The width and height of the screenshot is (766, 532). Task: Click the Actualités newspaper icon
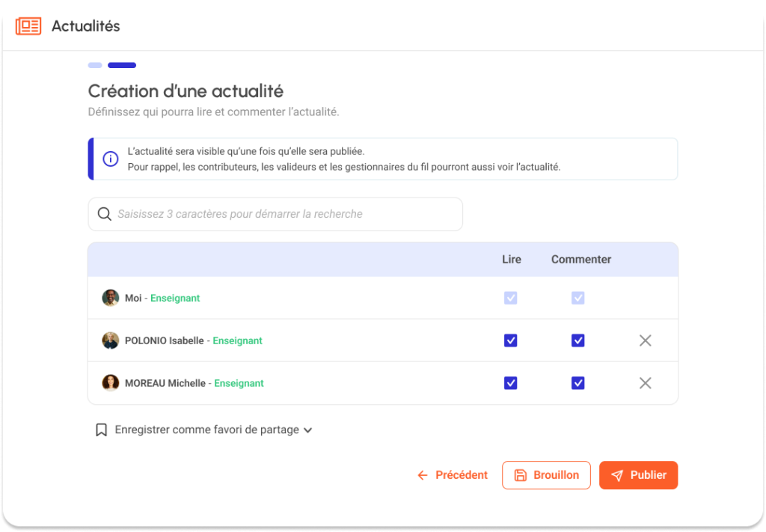click(28, 26)
